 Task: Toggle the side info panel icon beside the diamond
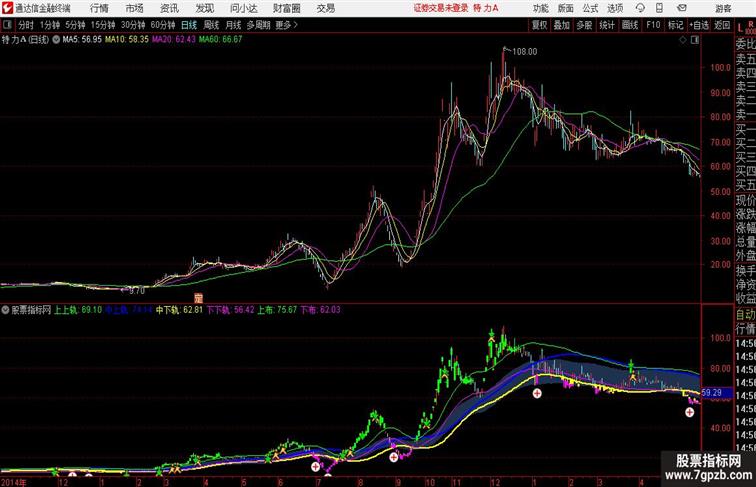click(x=695, y=40)
